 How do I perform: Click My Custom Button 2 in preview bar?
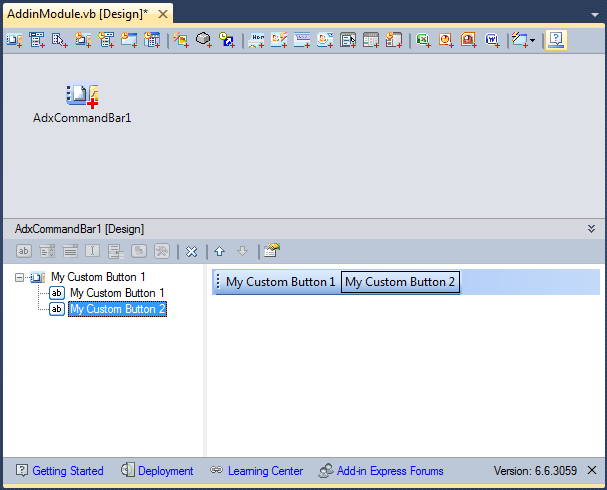400,282
